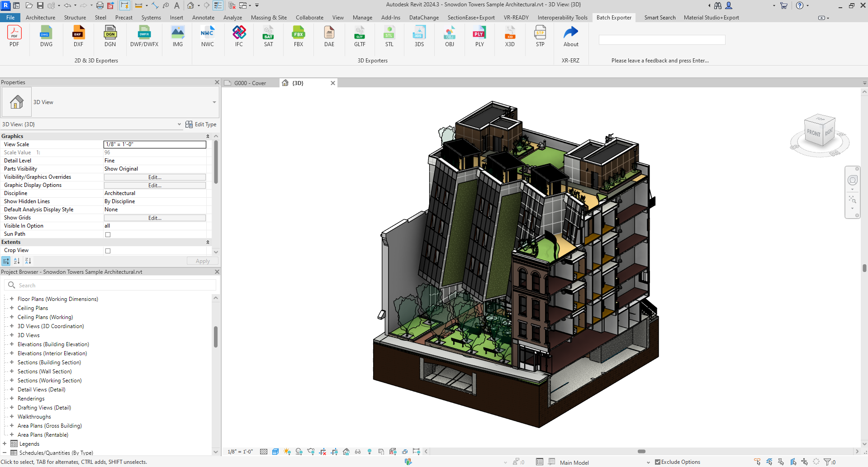Click the FBX exporter icon
The height and width of the screenshot is (467, 868).
(x=298, y=33)
